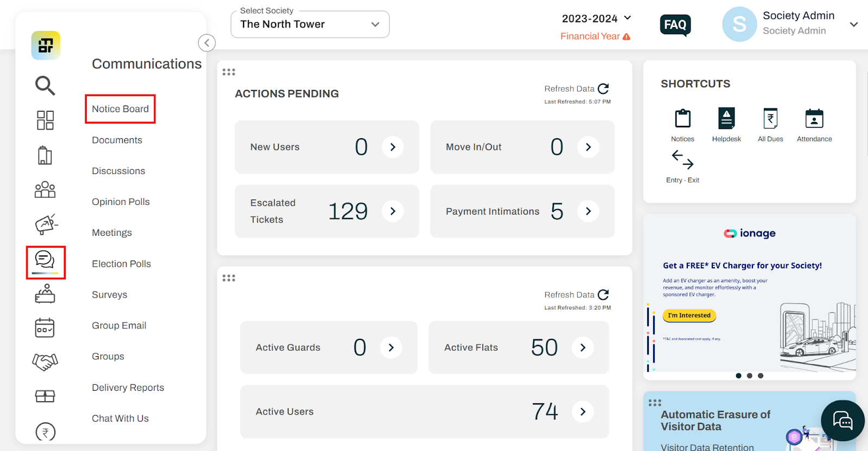Click the Society Admin avatar circle

click(739, 24)
